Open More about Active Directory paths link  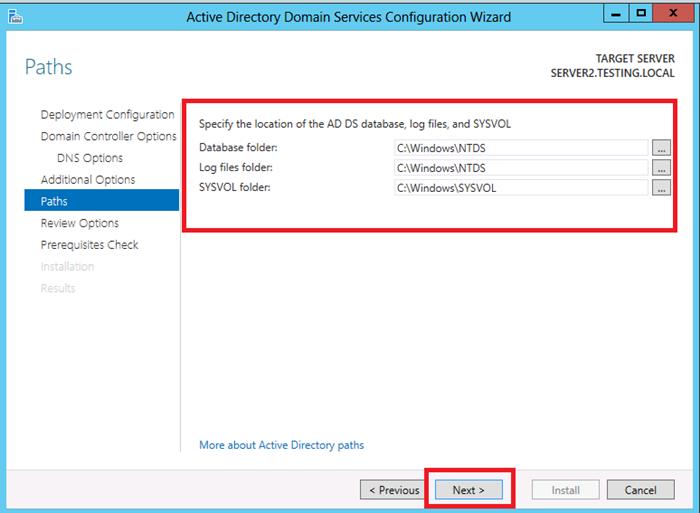(281, 445)
